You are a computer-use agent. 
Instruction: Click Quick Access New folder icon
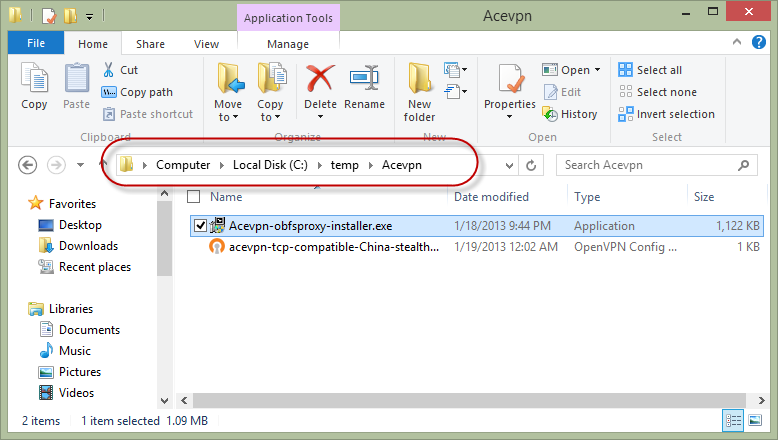[70, 15]
